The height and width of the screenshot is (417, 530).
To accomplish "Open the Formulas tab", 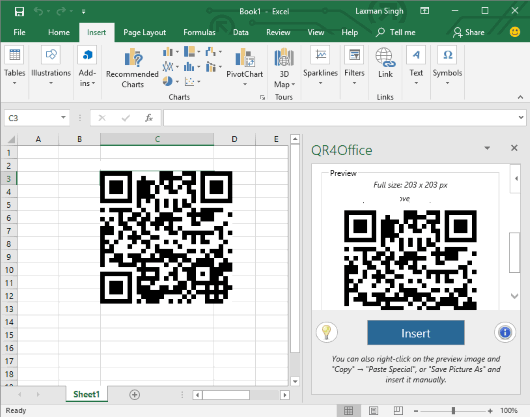I will pyautogui.click(x=199, y=32).
